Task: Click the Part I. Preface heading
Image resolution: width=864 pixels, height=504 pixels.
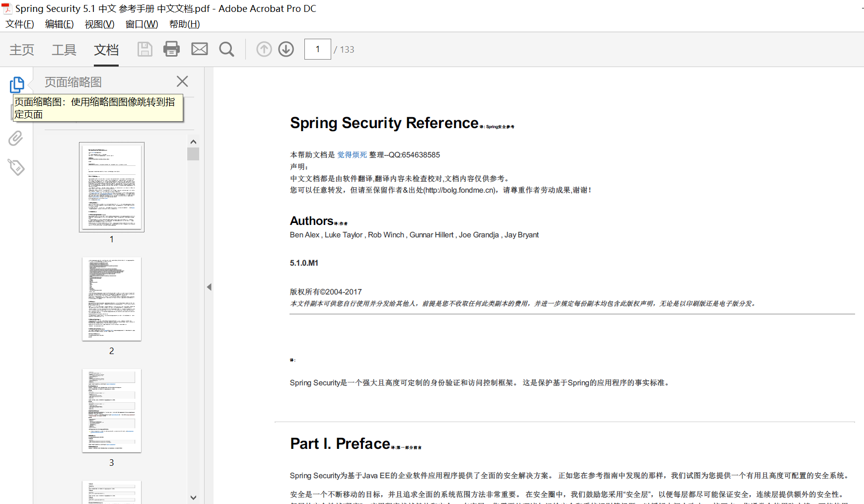Action: 340,443
